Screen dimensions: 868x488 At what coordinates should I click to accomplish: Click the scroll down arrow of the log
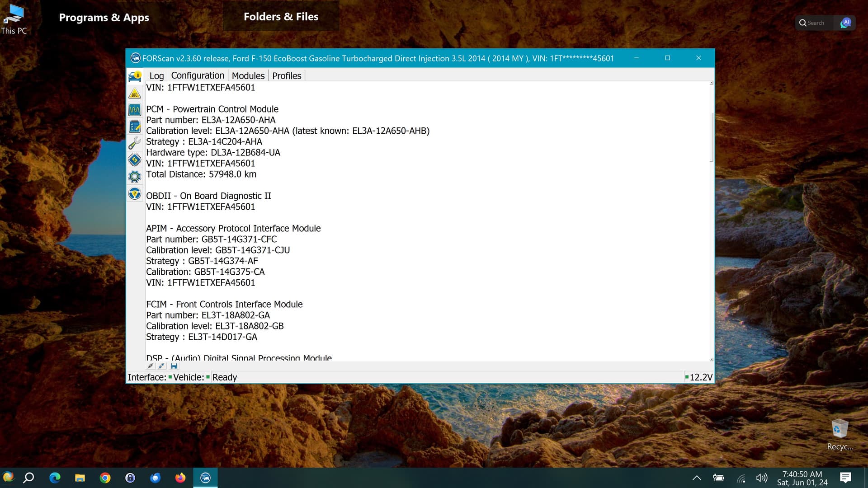pyautogui.click(x=712, y=359)
